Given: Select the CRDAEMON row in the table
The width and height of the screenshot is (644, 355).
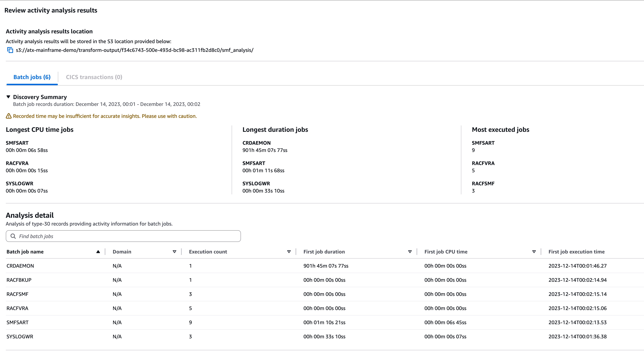Looking at the screenshot, I should click(x=20, y=266).
